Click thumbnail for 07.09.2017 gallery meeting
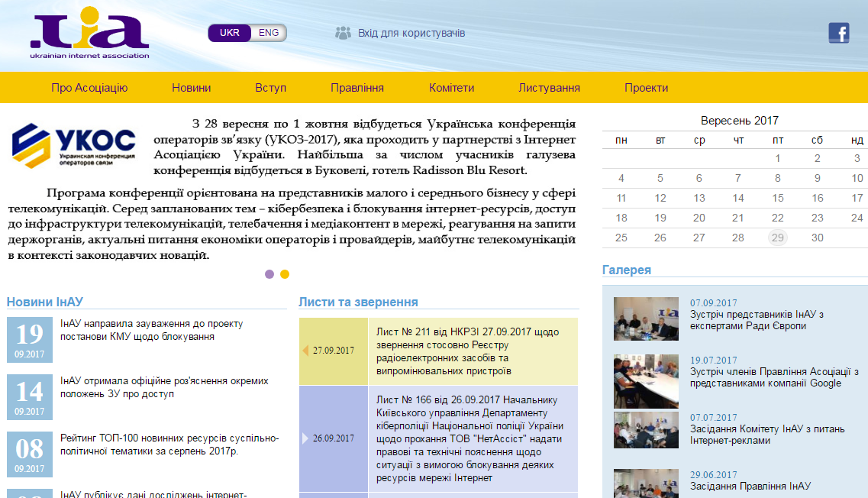 646,319
